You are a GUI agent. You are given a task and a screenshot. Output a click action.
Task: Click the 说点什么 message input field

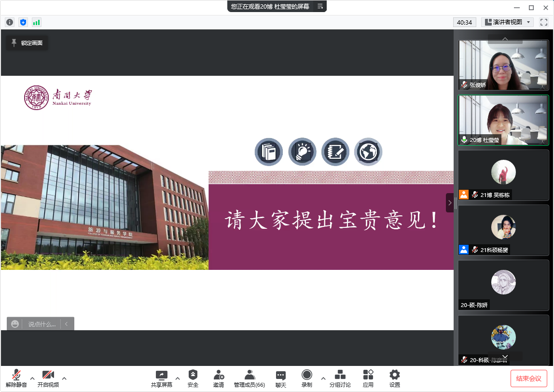click(42, 324)
